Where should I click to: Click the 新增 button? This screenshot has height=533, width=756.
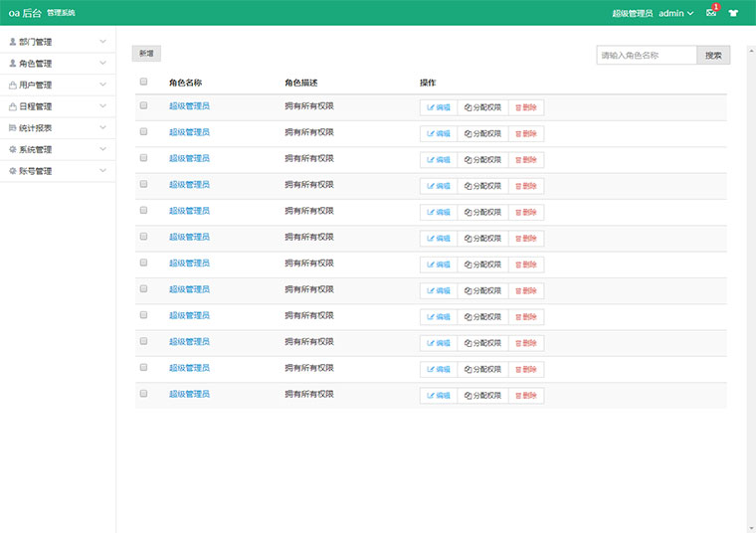pyautogui.click(x=146, y=54)
